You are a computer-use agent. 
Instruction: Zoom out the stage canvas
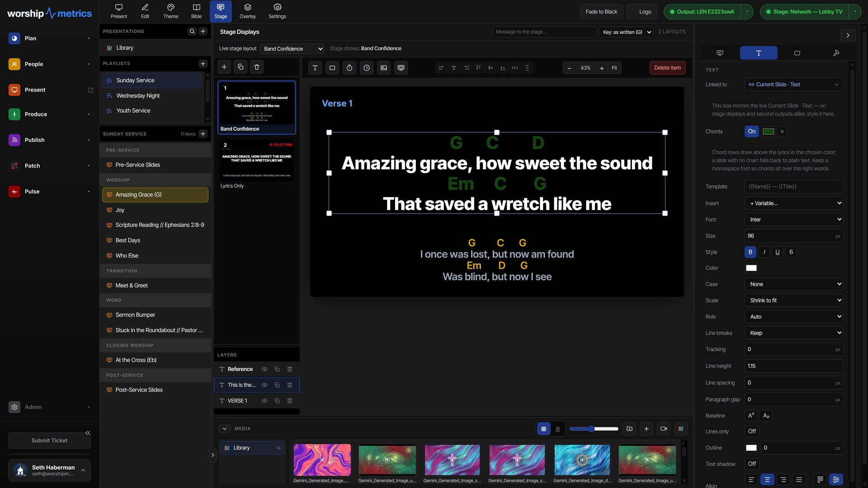569,68
